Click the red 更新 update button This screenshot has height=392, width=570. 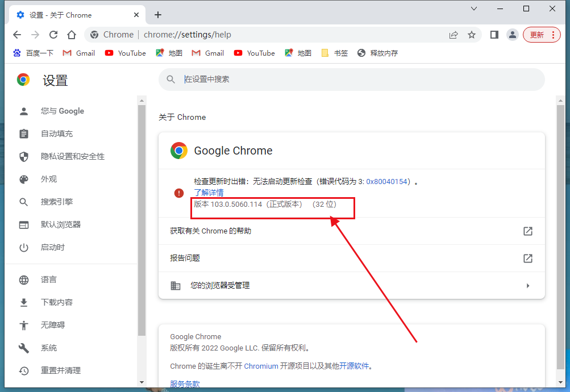click(x=541, y=35)
